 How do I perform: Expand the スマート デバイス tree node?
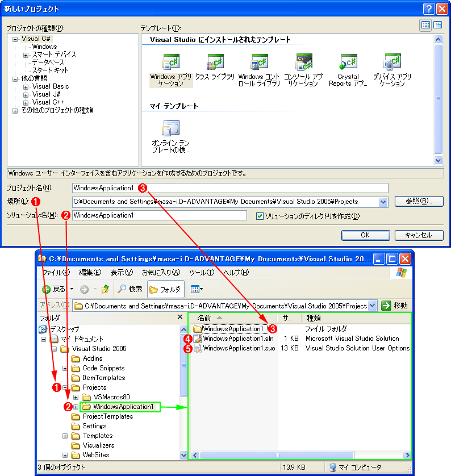pyautogui.click(x=26, y=55)
